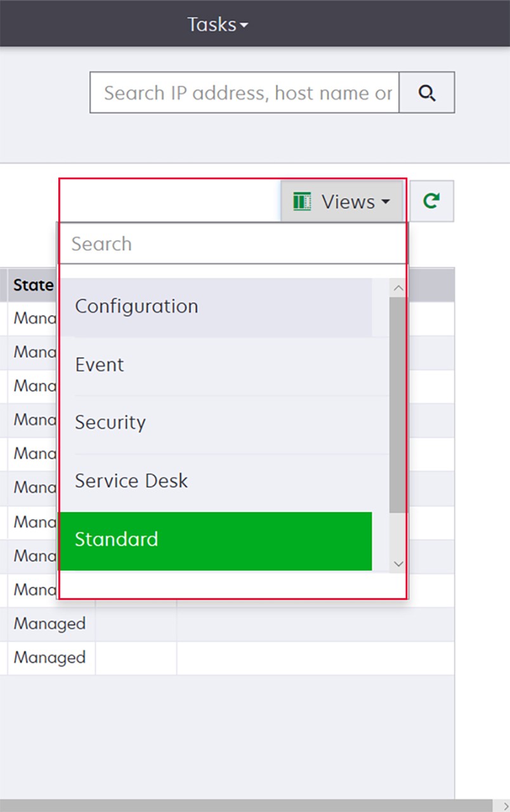Image resolution: width=510 pixels, height=812 pixels.
Task: Choose the Event view
Action: pos(216,365)
